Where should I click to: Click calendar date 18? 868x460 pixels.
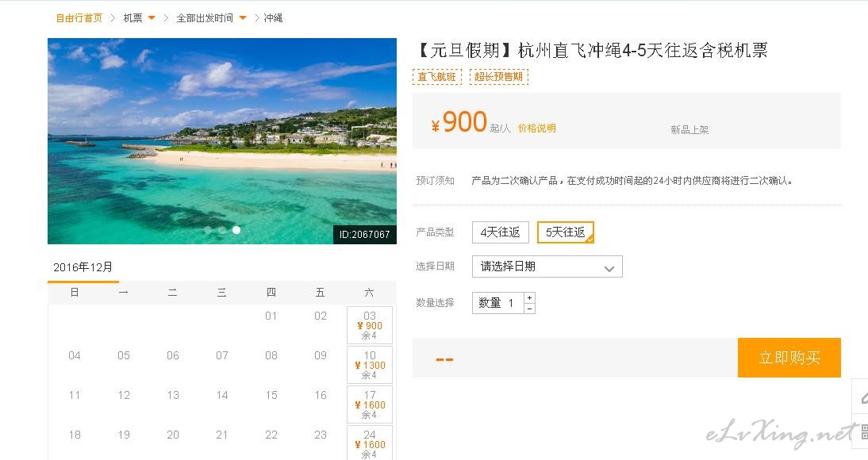74,435
